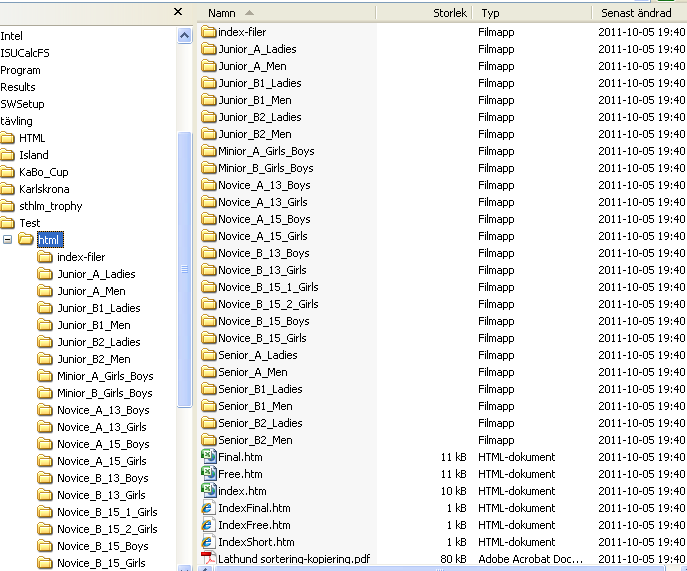Select KaBo_Cup folder icon in tree
The width and height of the screenshot is (687, 571).
pyautogui.click(x=7, y=172)
